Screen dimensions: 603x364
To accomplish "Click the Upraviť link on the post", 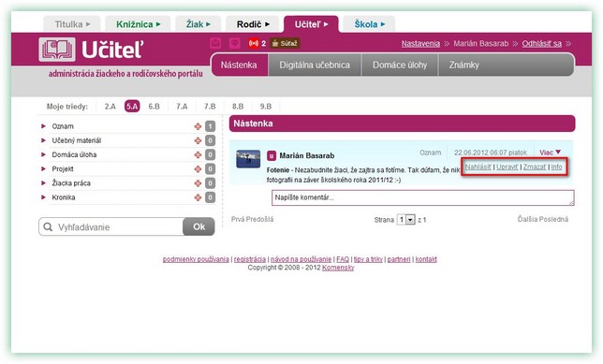I will [507, 167].
